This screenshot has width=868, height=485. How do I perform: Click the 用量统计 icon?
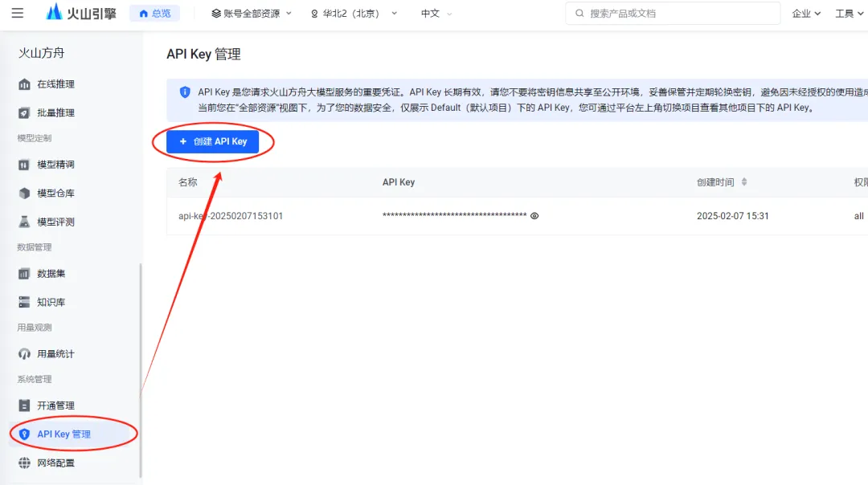click(24, 353)
